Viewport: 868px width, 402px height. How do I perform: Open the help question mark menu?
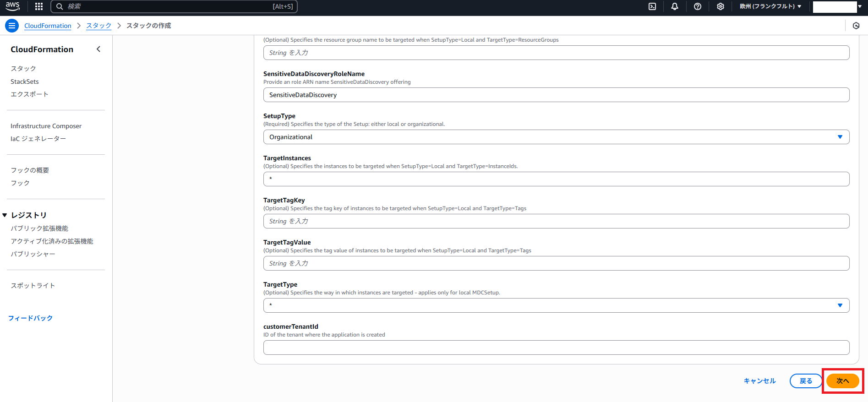point(698,6)
